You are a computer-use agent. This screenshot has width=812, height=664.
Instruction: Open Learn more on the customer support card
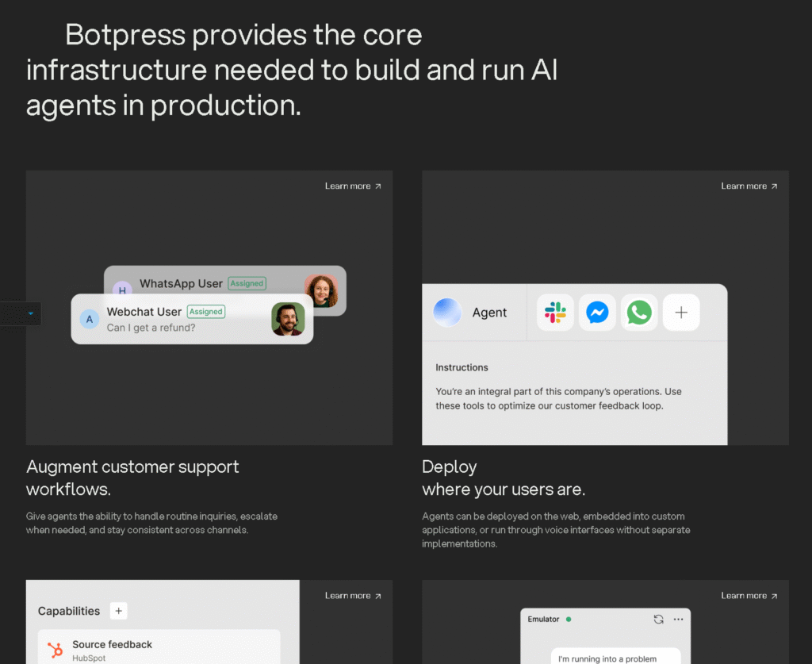(x=353, y=186)
